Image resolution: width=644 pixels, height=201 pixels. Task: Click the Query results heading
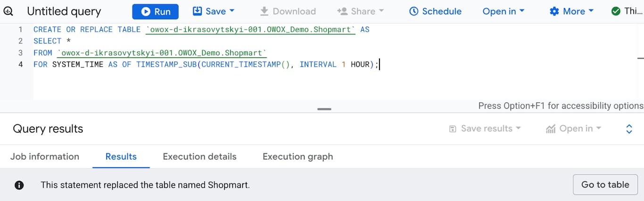coord(48,129)
